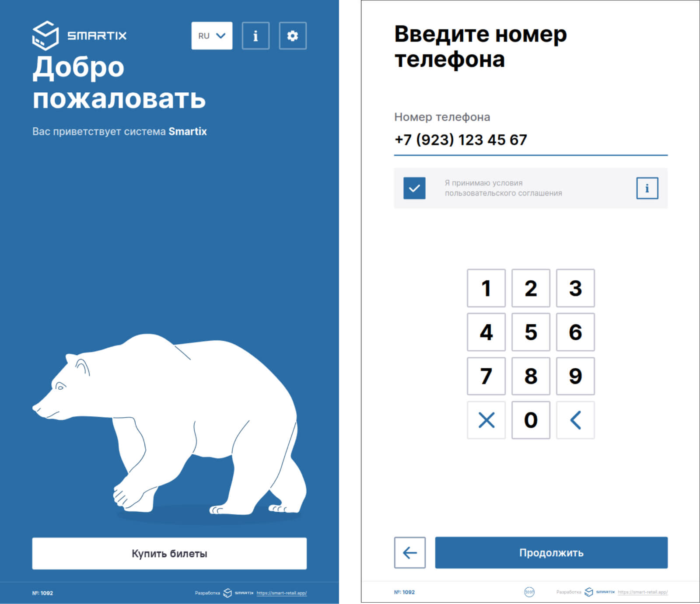Click the round badge icon in footer
The height and width of the screenshot is (604, 700).
[529, 592]
